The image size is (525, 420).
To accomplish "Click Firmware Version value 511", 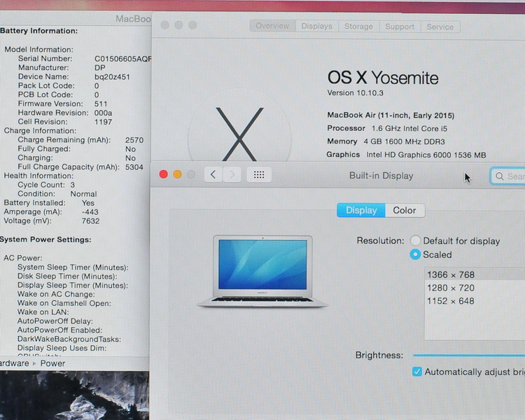I will (101, 104).
